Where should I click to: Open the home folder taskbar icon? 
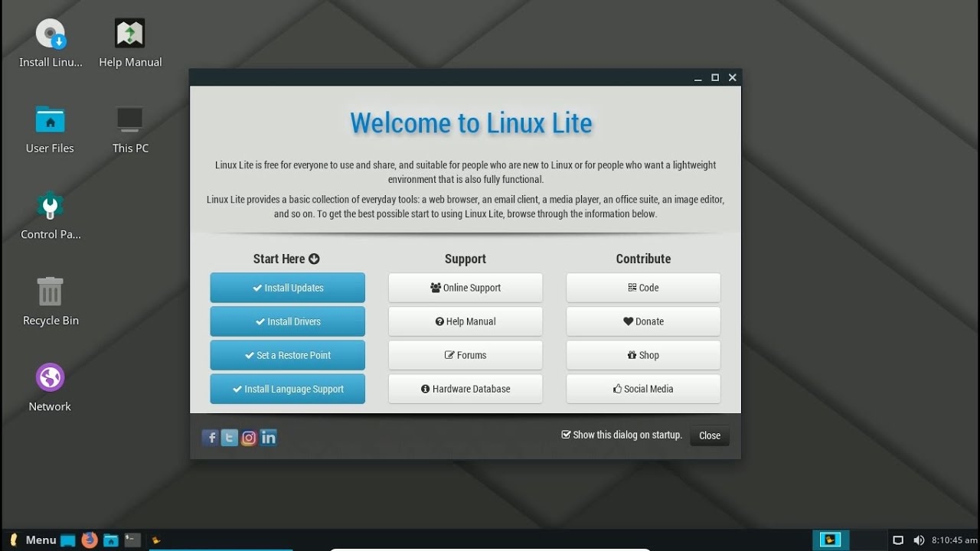point(111,540)
